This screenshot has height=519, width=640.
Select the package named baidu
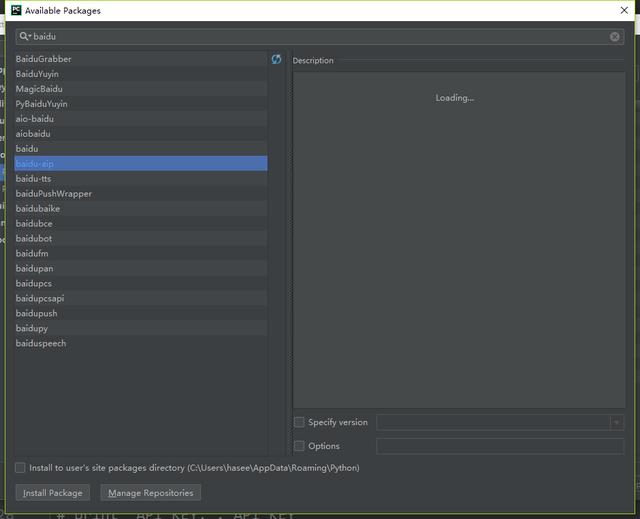[141, 149]
